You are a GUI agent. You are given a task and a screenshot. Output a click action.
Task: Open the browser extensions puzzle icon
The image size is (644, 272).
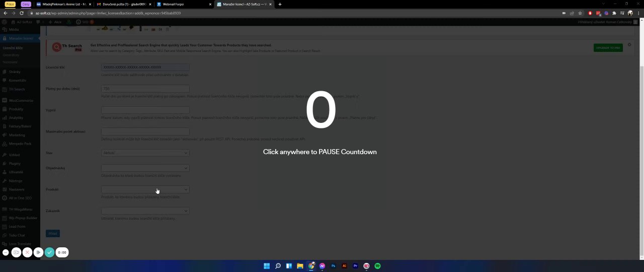click(x=614, y=13)
